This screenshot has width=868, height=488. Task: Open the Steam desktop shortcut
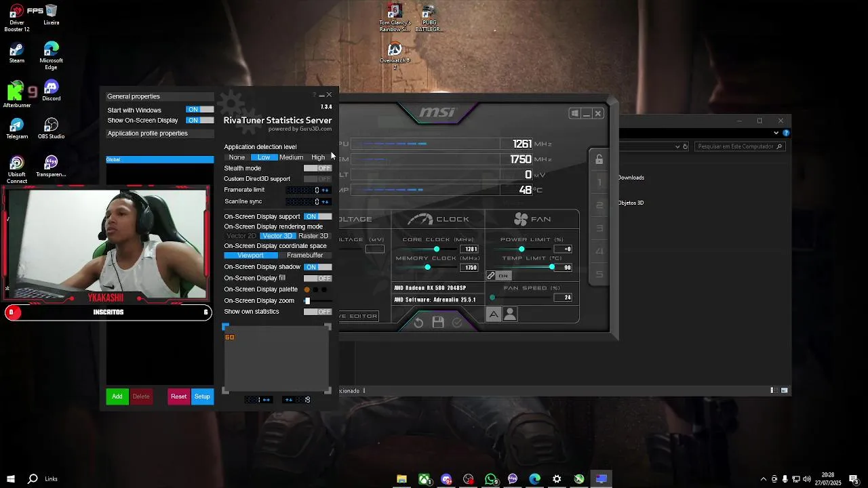[17, 53]
